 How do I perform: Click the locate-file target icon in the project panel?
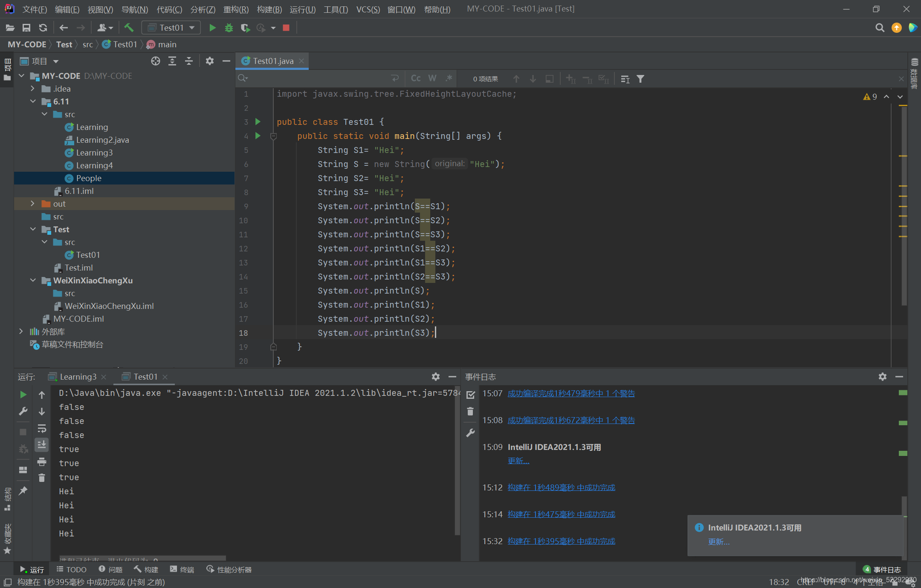click(156, 61)
